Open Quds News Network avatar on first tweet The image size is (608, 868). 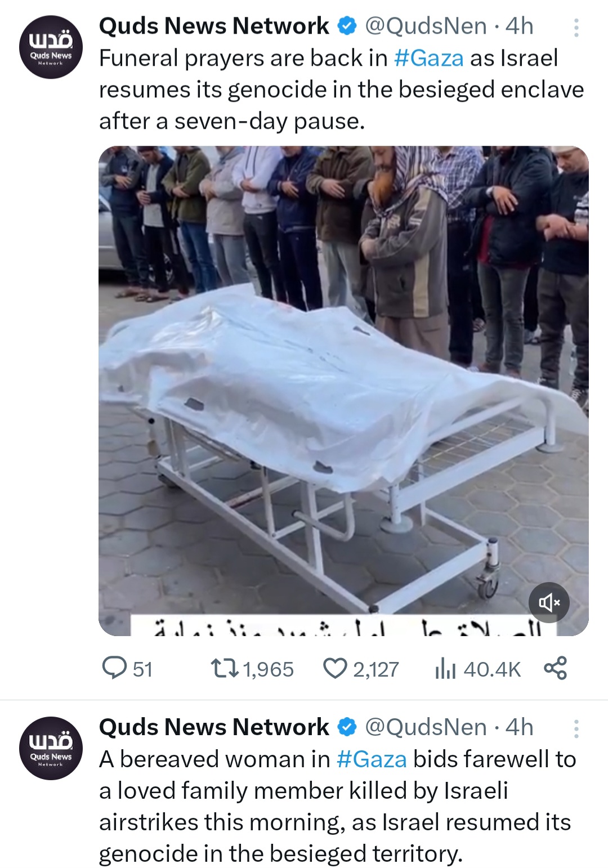pos(51,47)
